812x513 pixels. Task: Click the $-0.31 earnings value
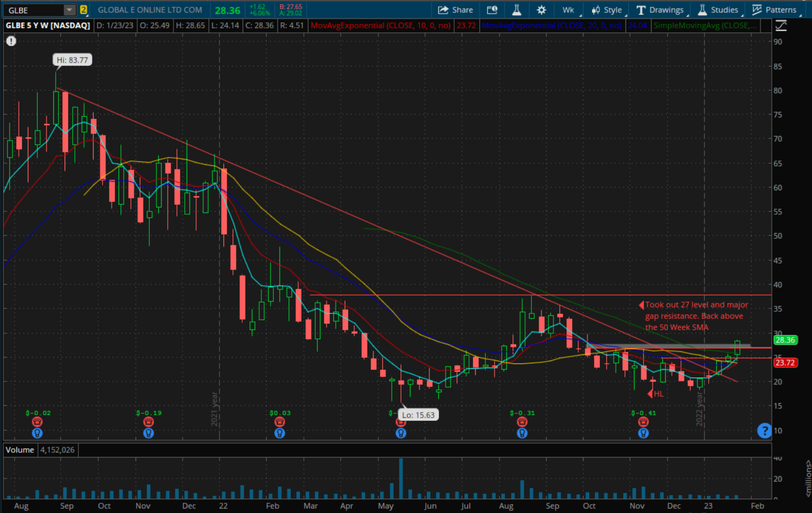tap(522, 413)
